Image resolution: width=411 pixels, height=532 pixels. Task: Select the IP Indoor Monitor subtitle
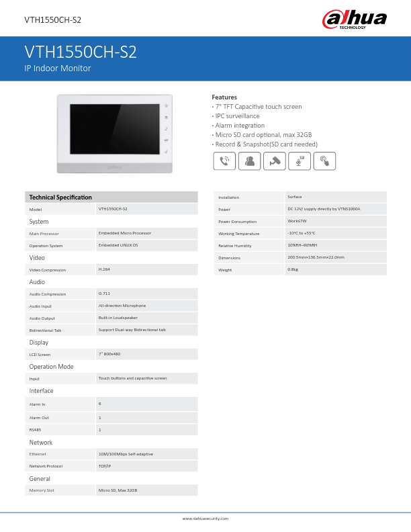(x=57, y=69)
